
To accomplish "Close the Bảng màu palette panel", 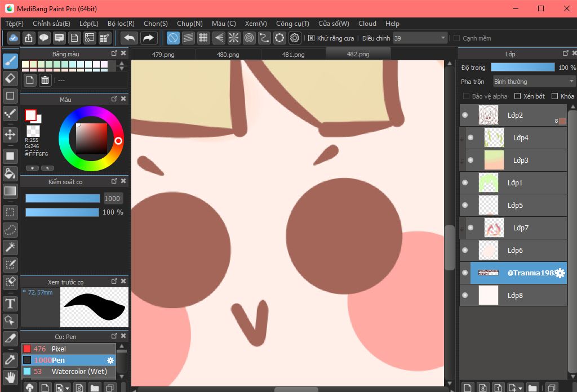I will tap(123, 54).
